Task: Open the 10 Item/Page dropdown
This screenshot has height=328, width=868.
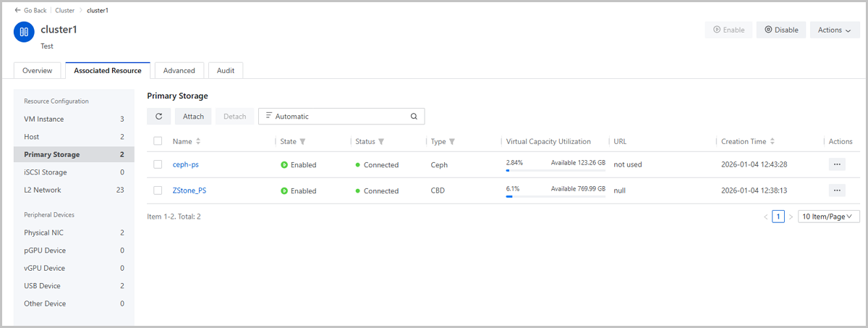Action: pyautogui.click(x=828, y=216)
